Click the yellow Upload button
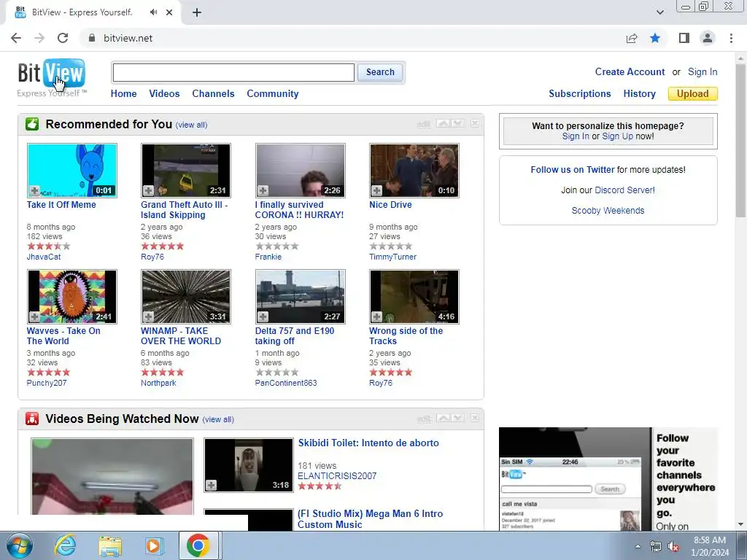Image resolution: width=747 pixels, height=560 pixels. 693,94
